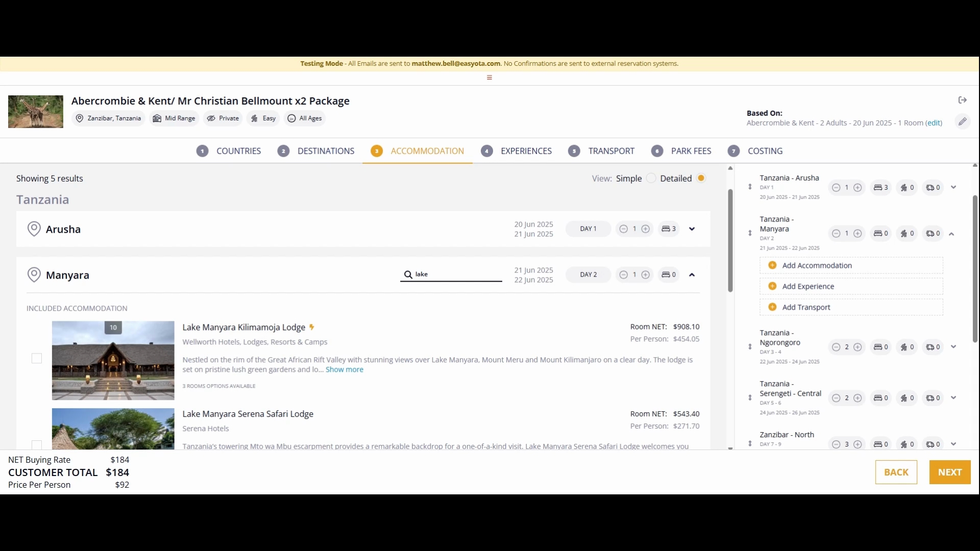The width and height of the screenshot is (980, 551).
Task: Click the bed count icon in Arusha row
Action: (x=668, y=229)
